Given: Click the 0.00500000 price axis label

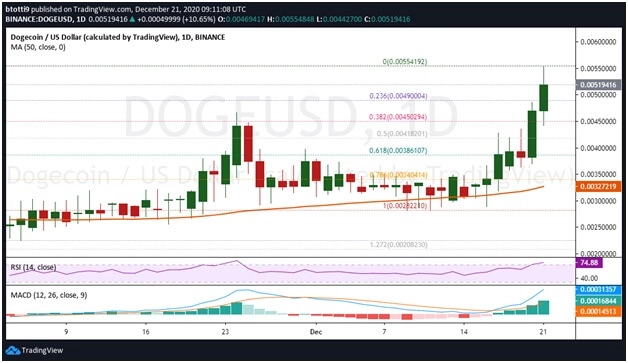Looking at the screenshot, I should coord(598,95).
